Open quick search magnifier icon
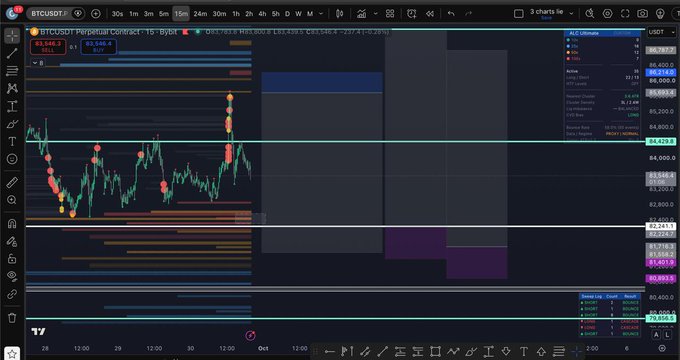This screenshot has width=680, height=360. tap(590, 14)
